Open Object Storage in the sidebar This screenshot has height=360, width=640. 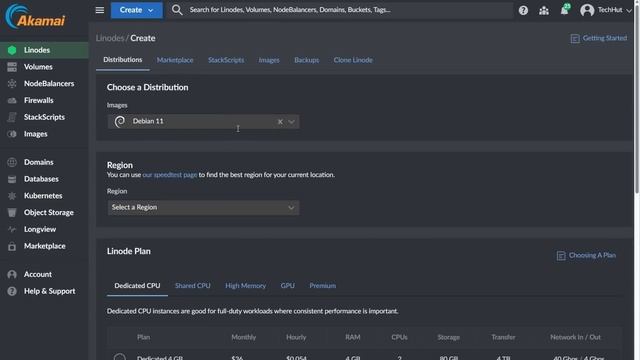[x=49, y=213]
